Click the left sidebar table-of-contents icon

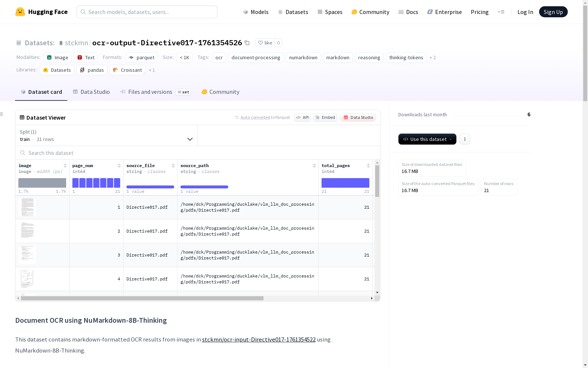2,114
